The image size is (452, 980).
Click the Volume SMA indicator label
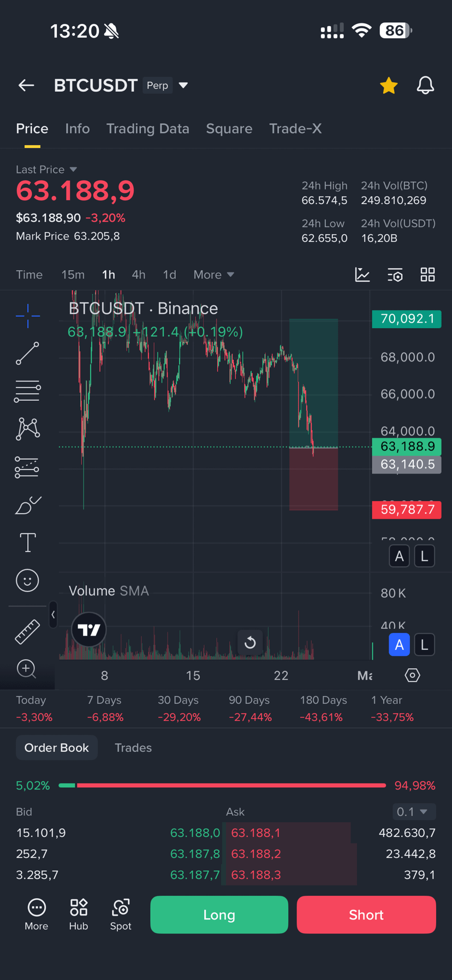(x=109, y=591)
